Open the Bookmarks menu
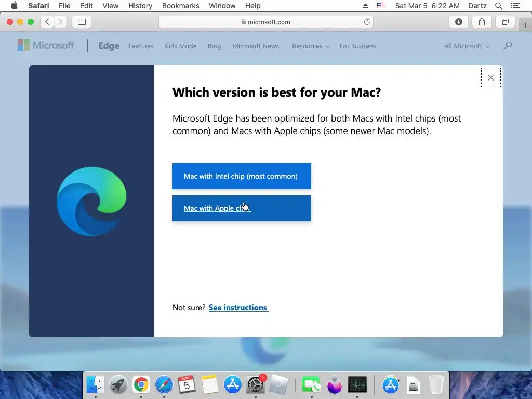 (180, 6)
